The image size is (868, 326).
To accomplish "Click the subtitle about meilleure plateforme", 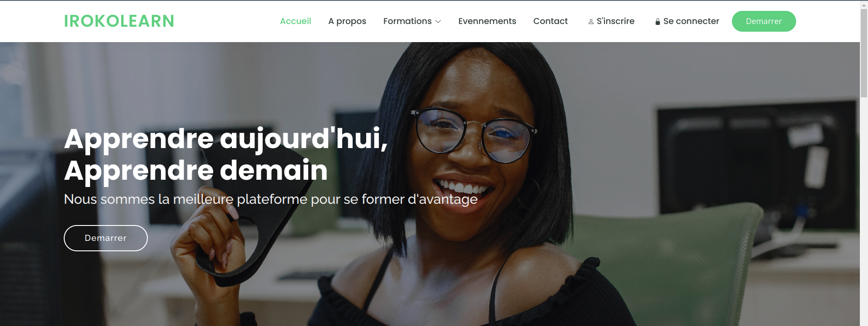I will tap(271, 199).
